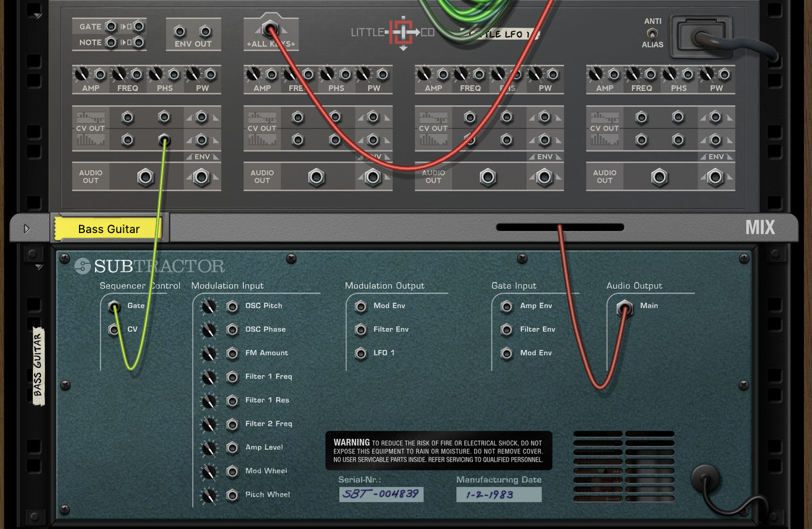Fold the Subtractor device with its corner arrow
812x529 pixels.
click(38, 266)
